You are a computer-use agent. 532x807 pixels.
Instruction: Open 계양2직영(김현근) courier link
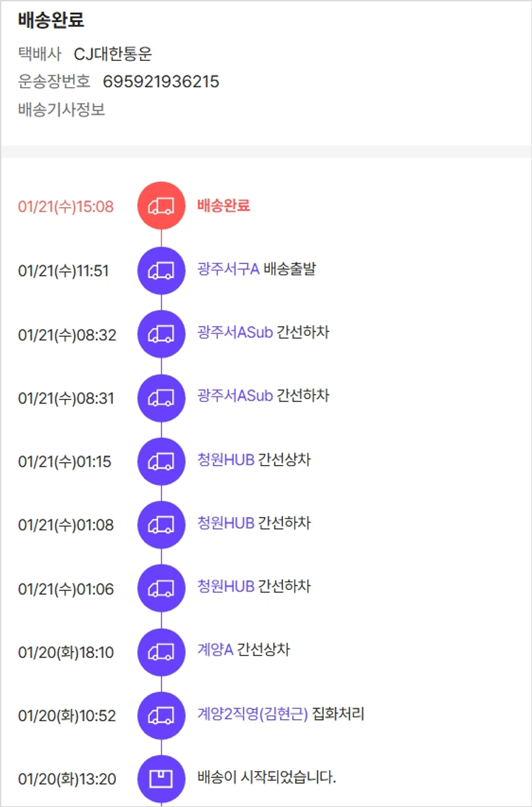(x=253, y=713)
